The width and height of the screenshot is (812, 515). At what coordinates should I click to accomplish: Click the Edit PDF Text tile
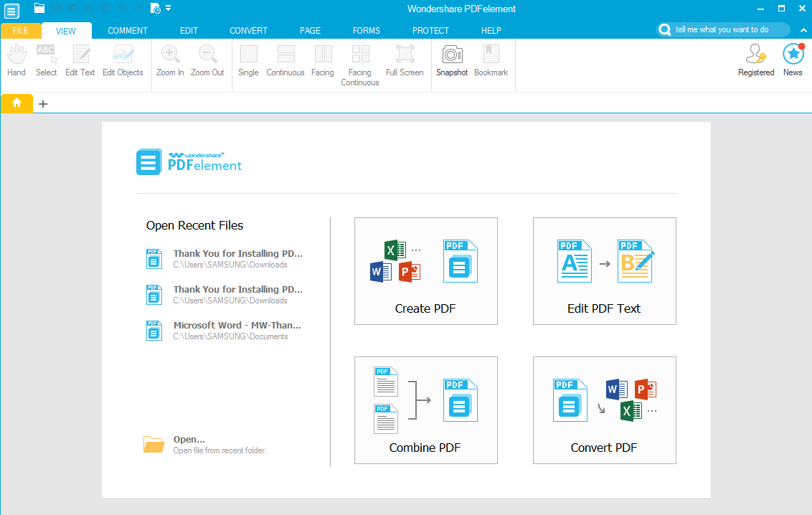[604, 271]
